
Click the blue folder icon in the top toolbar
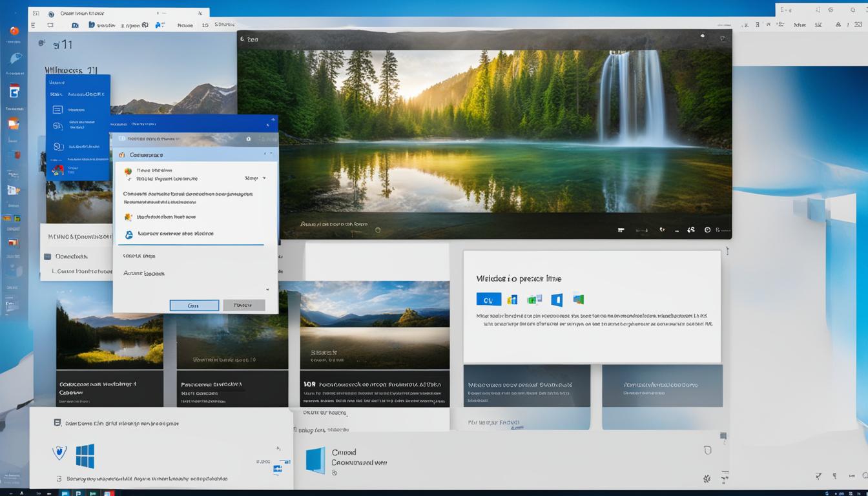(93, 25)
